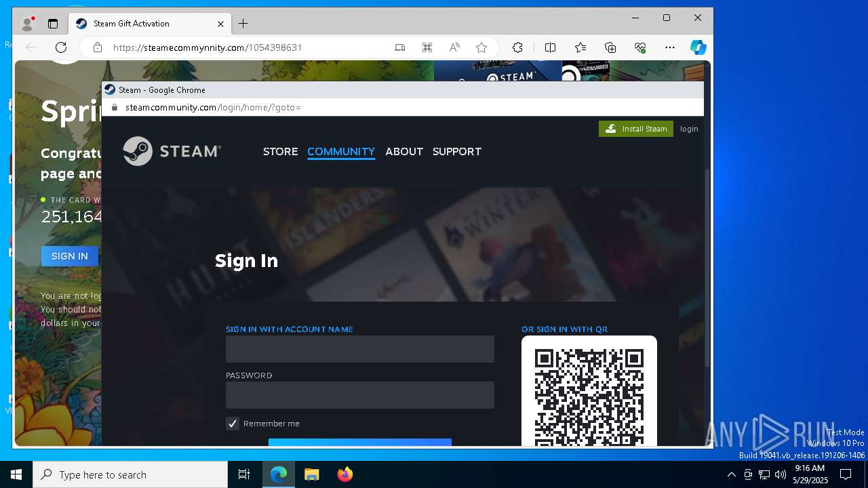Open Browser essentials heart icon
868x488 pixels.
point(640,47)
